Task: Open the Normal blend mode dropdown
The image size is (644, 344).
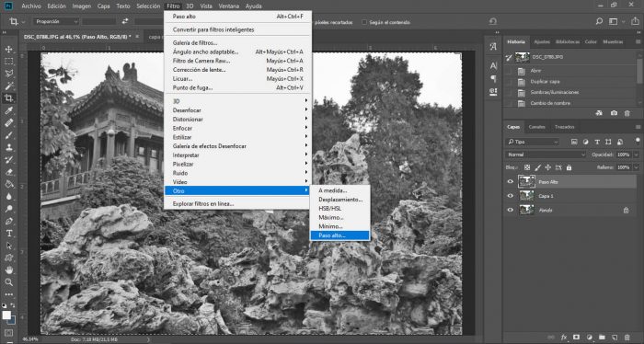Action: pyautogui.click(x=546, y=155)
